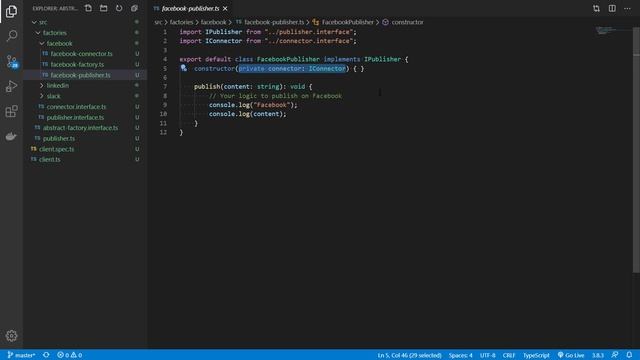Click facebook in the breadcrumb path
Image resolution: width=640 pixels, height=360 pixels.
pos(213,22)
